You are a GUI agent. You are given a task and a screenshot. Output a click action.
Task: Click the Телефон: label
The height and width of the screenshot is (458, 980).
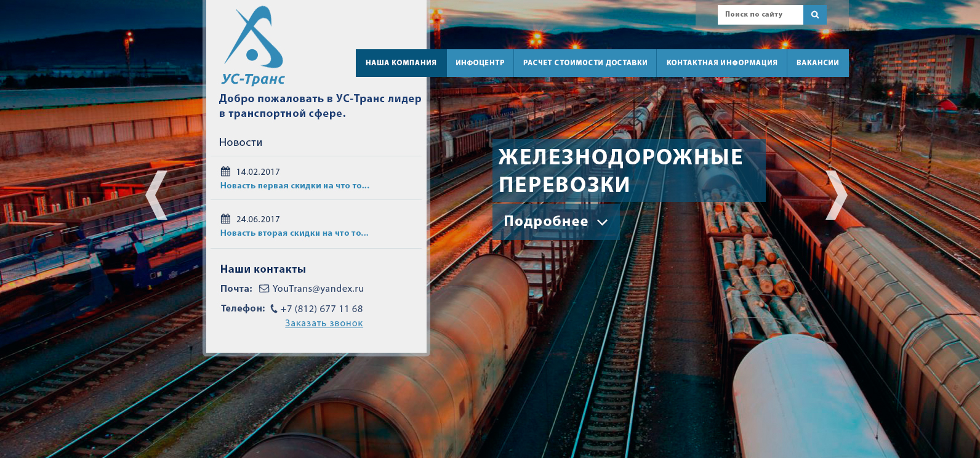(243, 308)
